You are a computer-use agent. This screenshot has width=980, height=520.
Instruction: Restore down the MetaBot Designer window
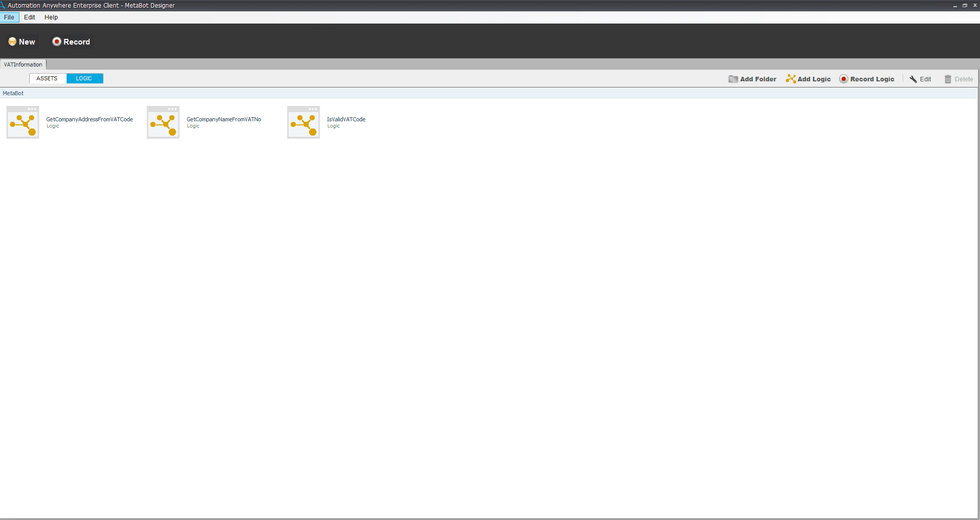click(x=965, y=5)
